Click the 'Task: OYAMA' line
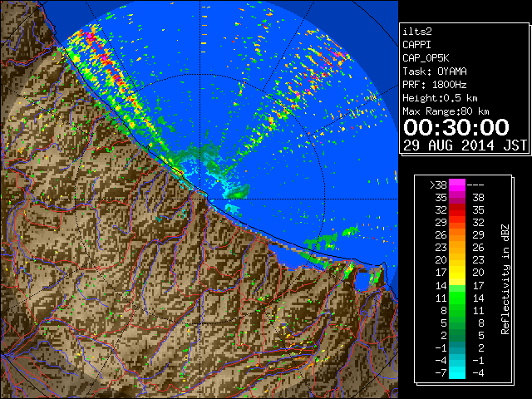 click(x=435, y=71)
